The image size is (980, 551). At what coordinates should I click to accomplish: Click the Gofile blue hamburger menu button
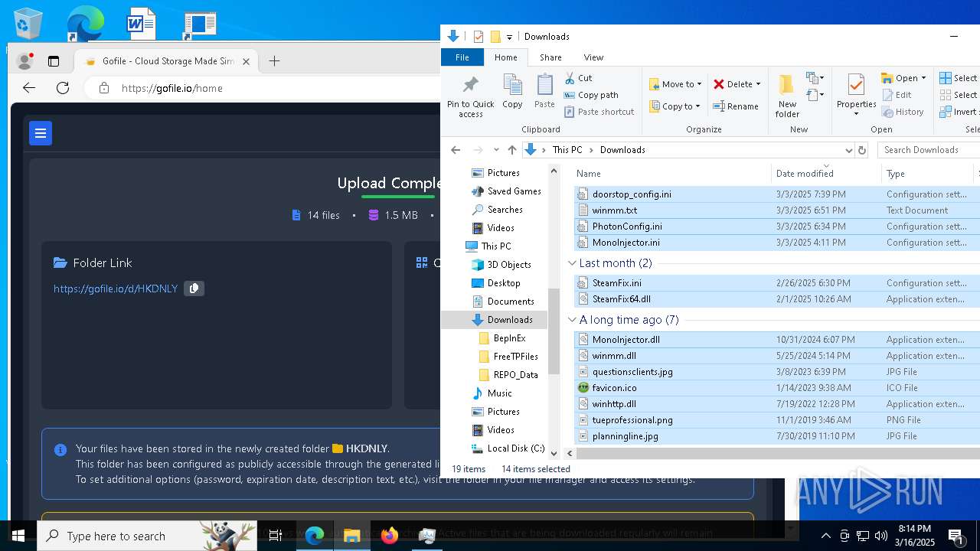[x=41, y=133]
